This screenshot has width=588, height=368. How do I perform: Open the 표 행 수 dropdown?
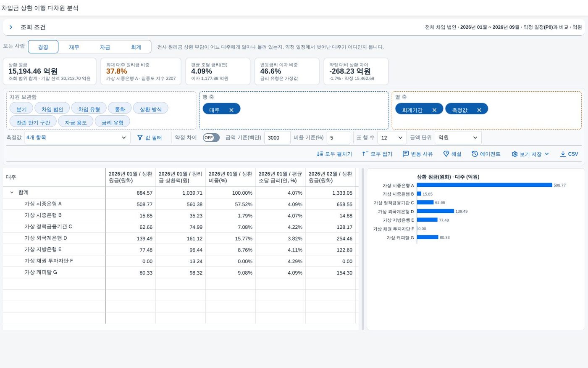(x=392, y=138)
